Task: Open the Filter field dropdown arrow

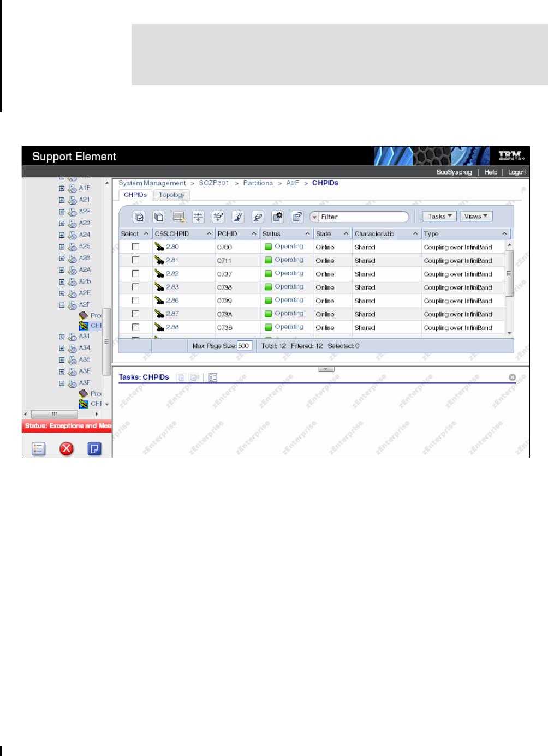Action: (x=314, y=217)
